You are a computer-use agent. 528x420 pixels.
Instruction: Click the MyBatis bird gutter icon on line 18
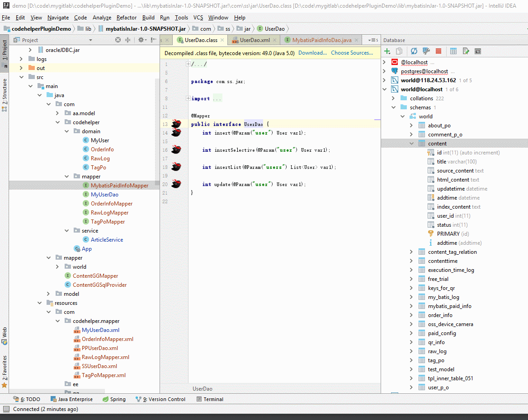coord(176,167)
